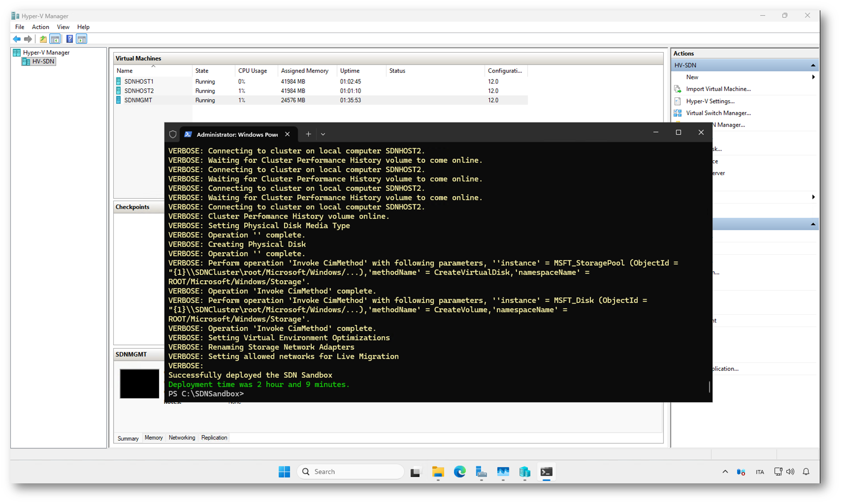The height and width of the screenshot is (504, 841).
Task: Open Hyper-V Settings from the Actions pane
Action: pos(710,101)
